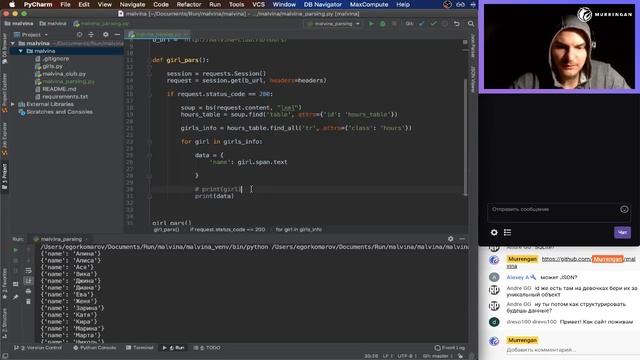Select the malvina_parsing tab in the Run panel
This screenshot has height=360, width=640.
point(60,239)
